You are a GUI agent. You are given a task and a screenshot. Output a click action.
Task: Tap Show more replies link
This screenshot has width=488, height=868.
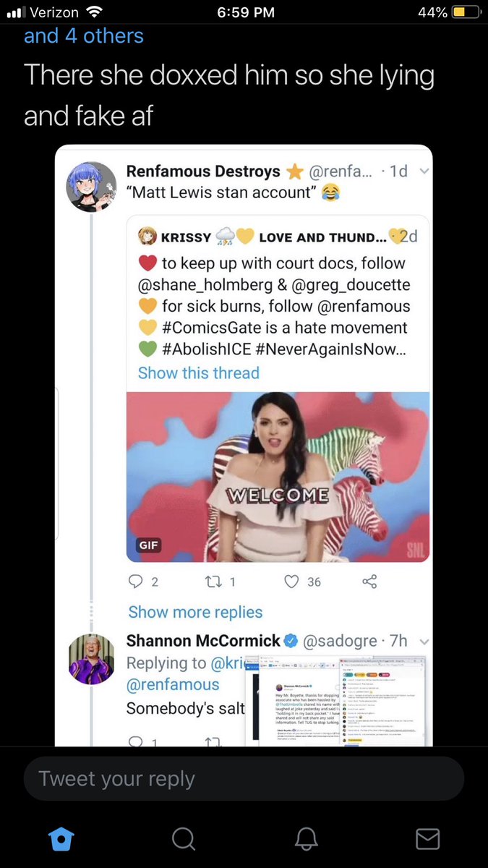195,612
